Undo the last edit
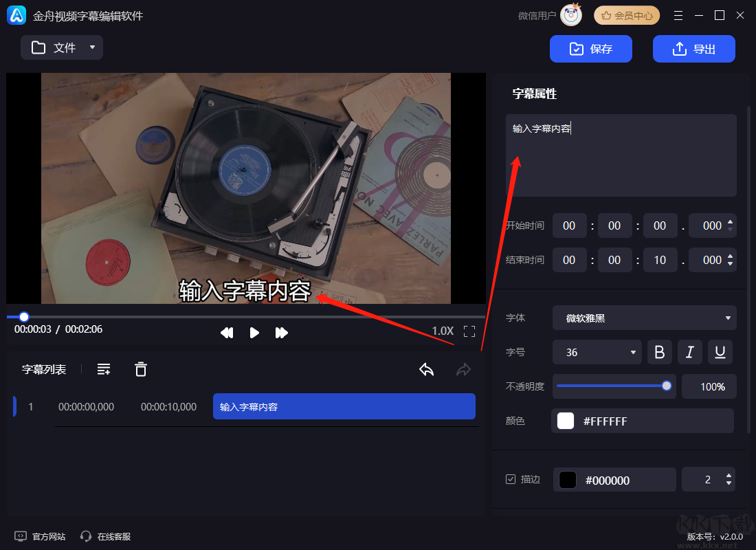 pyautogui.click(x=426, y=369)
